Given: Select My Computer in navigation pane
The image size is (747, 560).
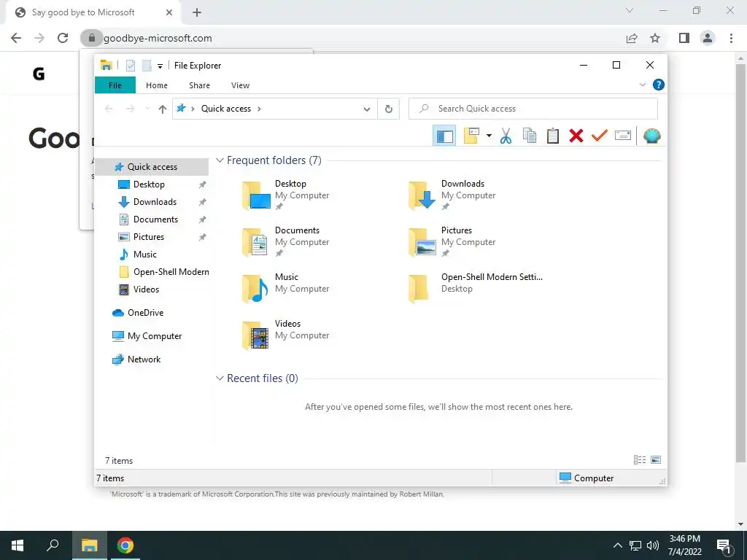Looking at the screenshot, I should (x=154, y=336).
